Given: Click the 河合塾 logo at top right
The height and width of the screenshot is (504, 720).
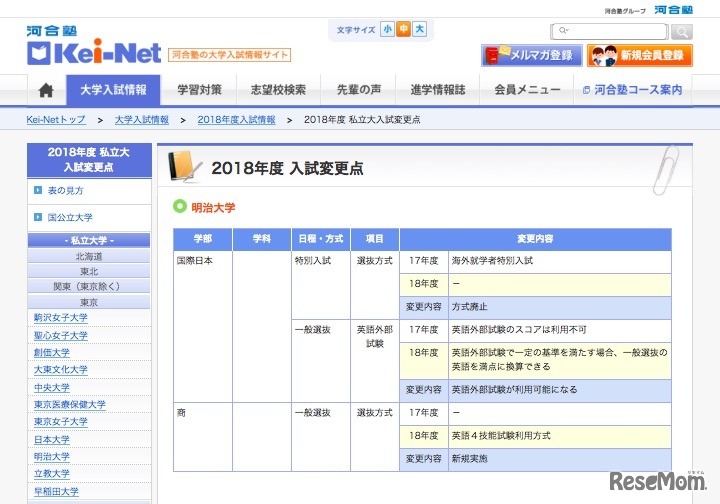Looking at the screenshot, I should (x=673, y=10).
